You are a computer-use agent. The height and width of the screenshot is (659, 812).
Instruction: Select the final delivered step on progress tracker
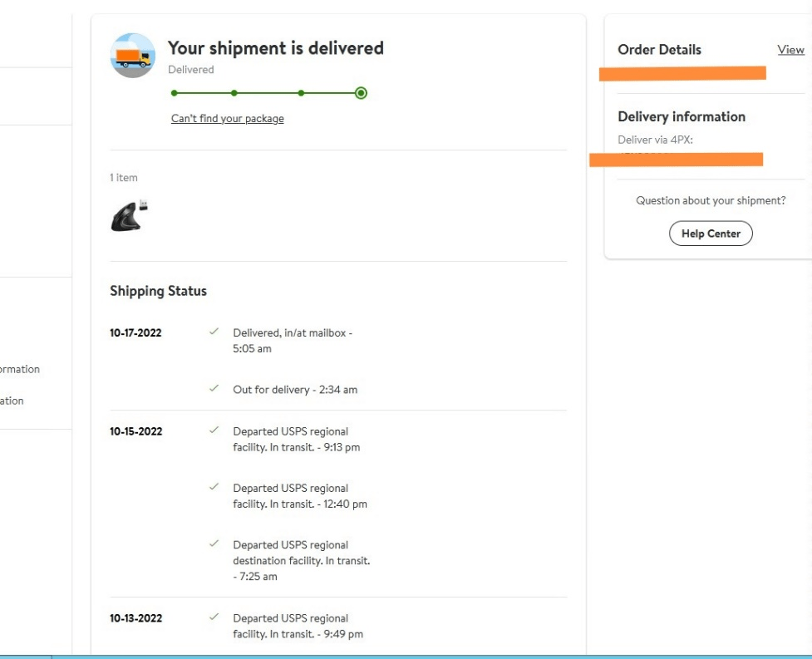click(x=361, y=93)
